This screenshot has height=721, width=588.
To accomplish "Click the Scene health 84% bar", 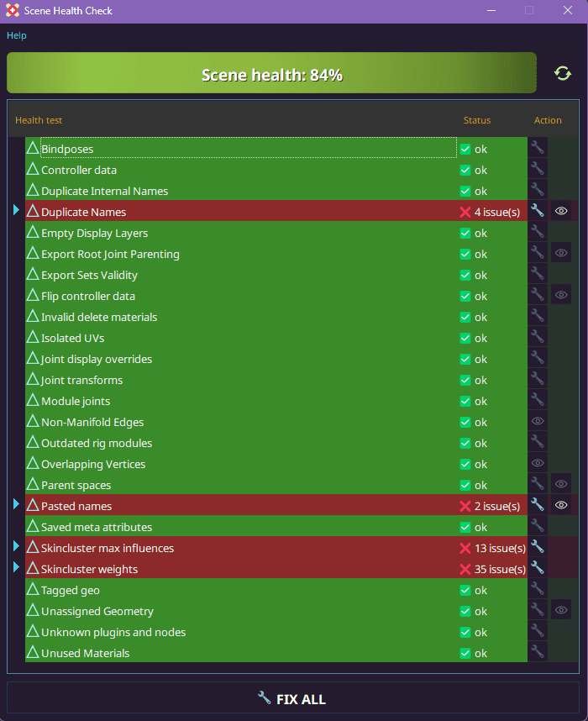I will (271, 73).
